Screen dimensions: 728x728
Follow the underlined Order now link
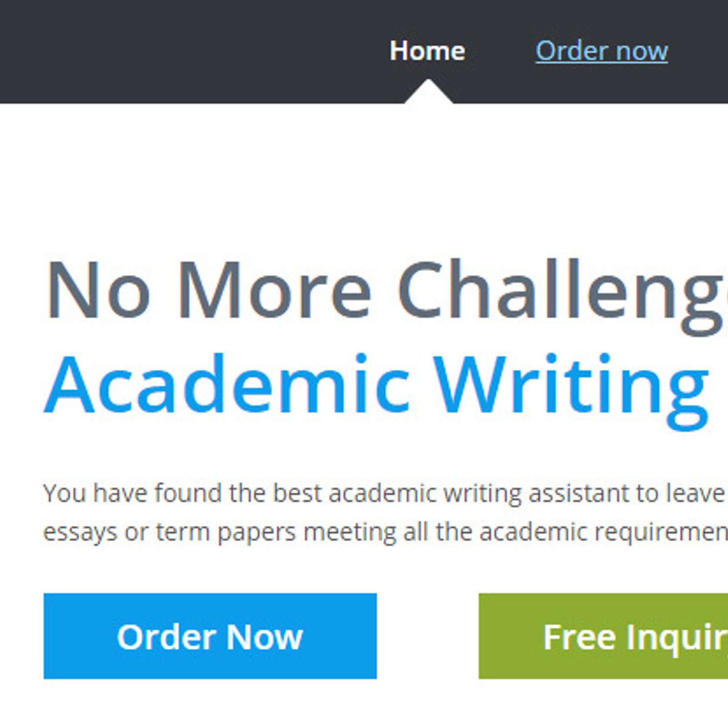pos(602,51)
